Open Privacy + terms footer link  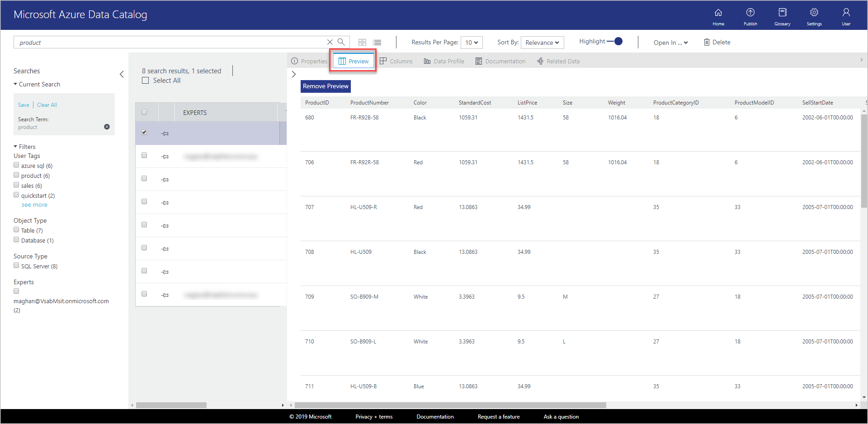click(x=374, y=417)
